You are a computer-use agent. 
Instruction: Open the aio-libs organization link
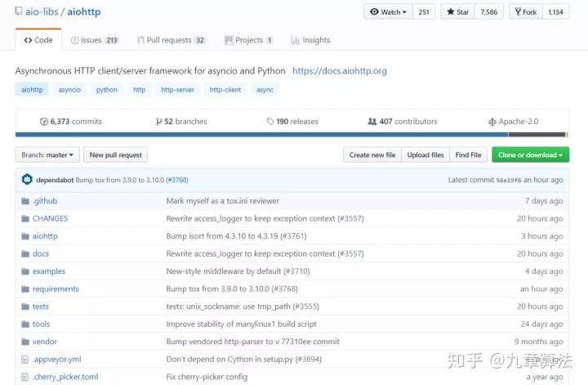pyautogui.click(x=42, y=11)
